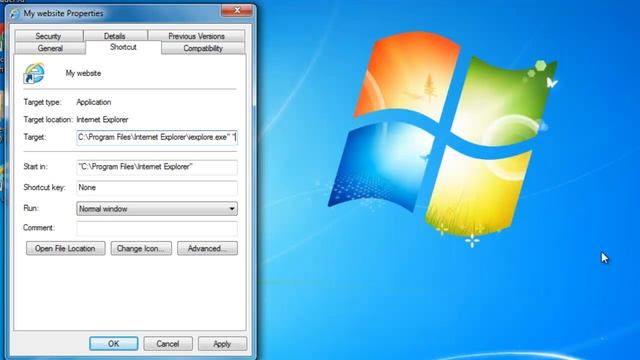640x360 pixels.
Task: Focus the Start in field
Action: 157,167
